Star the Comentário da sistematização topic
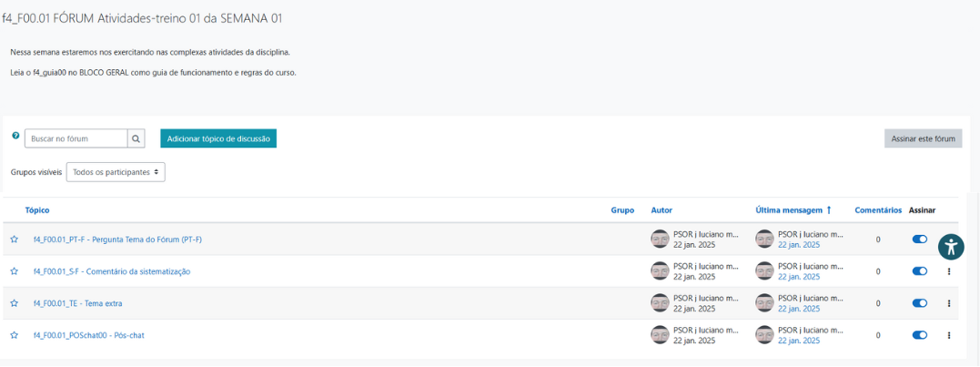Image resolution: width=980 pixels, height=367 pixels. (15, 271)
